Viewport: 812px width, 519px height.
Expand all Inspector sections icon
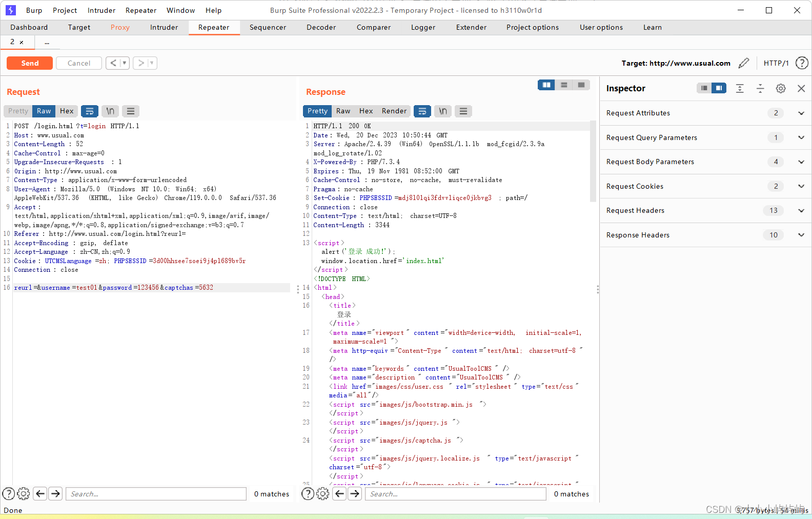(x=740, y=88)
